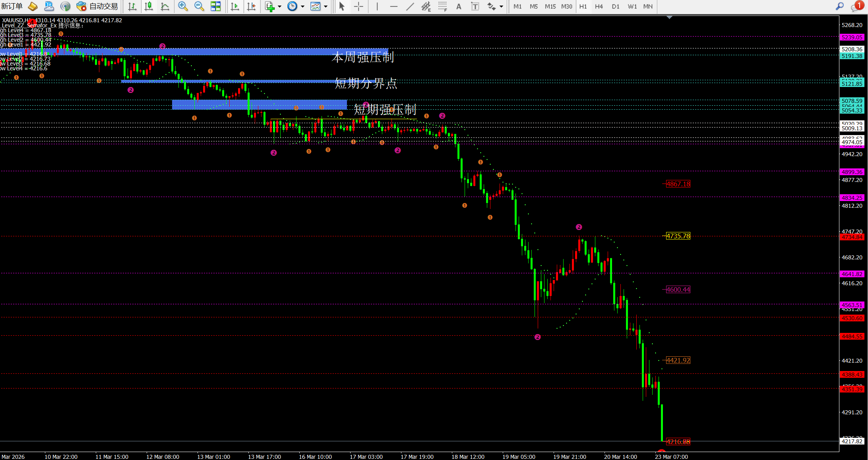Expand the chart templates dropdown arrow

[x=326, y=6]
